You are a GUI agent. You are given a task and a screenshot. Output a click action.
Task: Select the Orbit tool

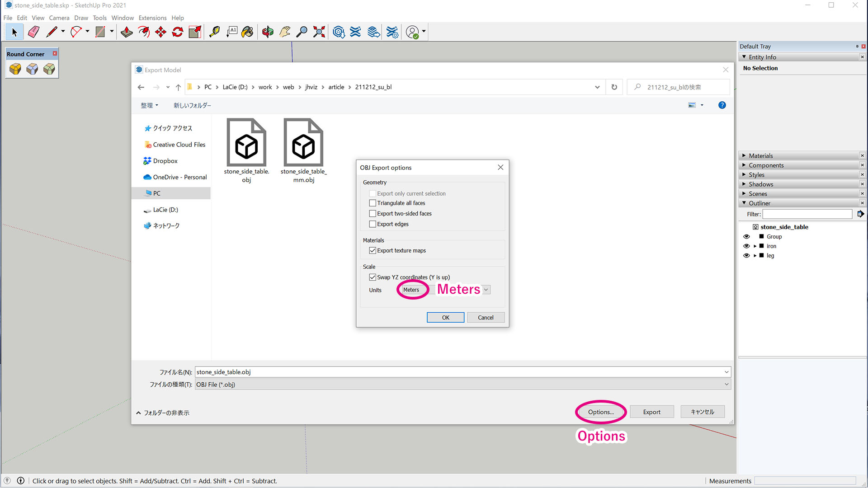pos(268,32)
